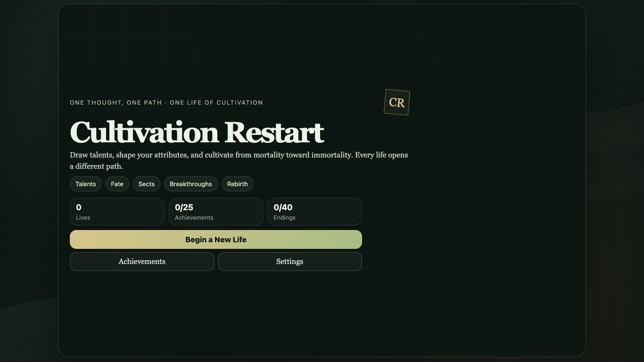The width and height of the screenshot is (644, 362).
Task: View the 0/25 Achievements stat card
Action: pos(216,212)
